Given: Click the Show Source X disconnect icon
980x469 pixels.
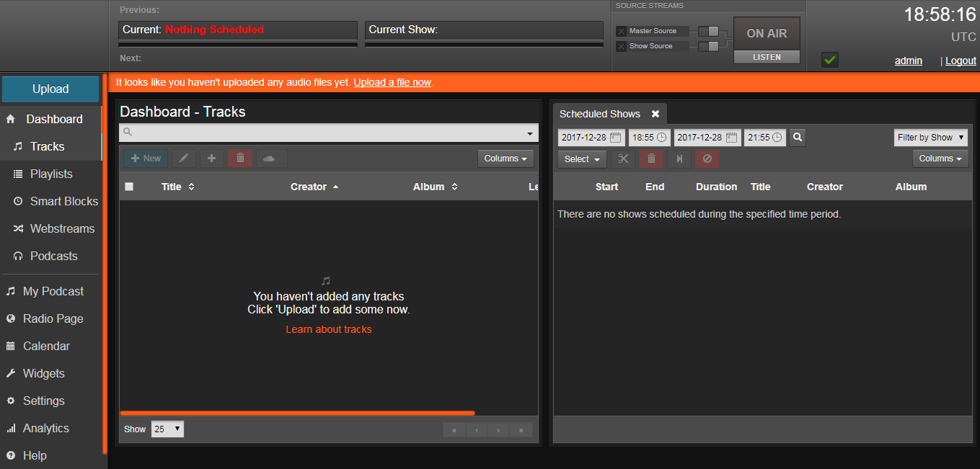Looking at the screenshot, I should [621, 46].
